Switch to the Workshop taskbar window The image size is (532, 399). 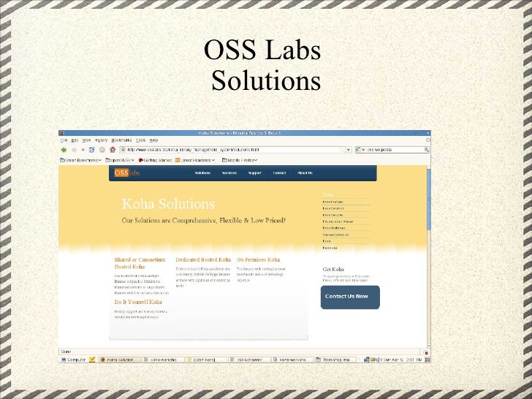pyautogui.click(x=335, y=360)
